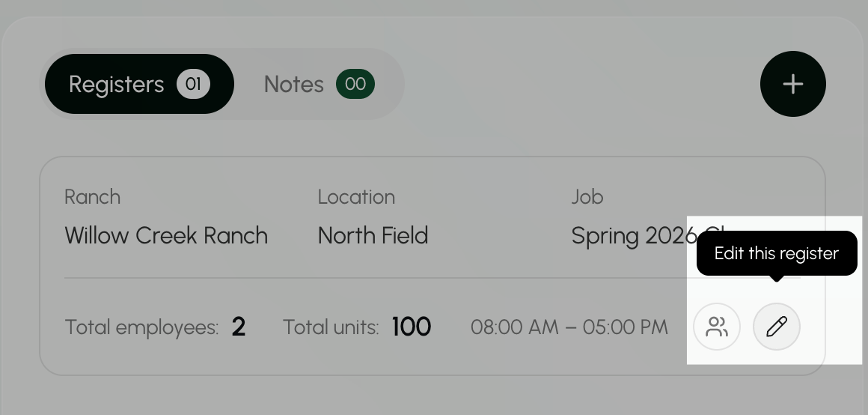Screen dimensions: 868x415
Task: Click the pencil edit register icon
Action: (x=776, y=327)
